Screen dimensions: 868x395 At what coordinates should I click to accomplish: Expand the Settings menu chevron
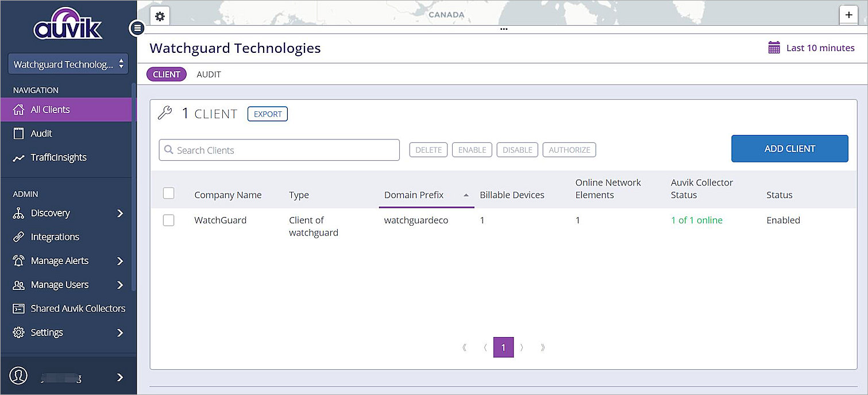click(120, 332)
